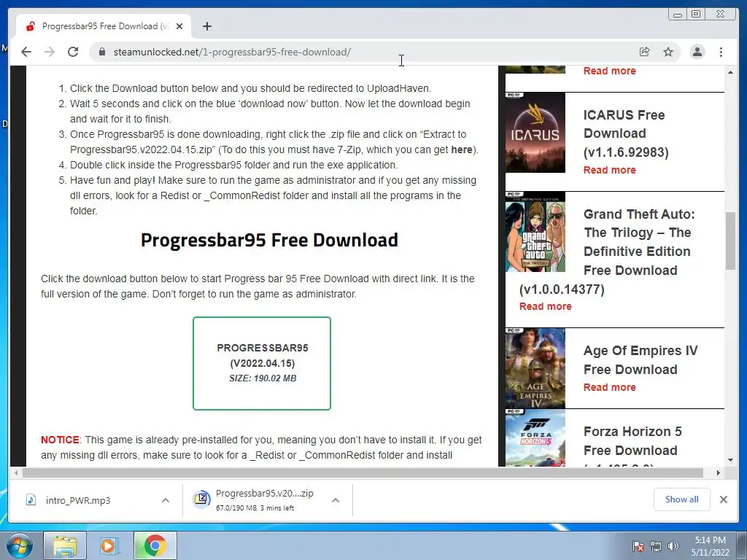Click 'SIZE: 190.02 MB' text
Image resolution: width=747 pixels, height=560 pixels.
[263, 378]
